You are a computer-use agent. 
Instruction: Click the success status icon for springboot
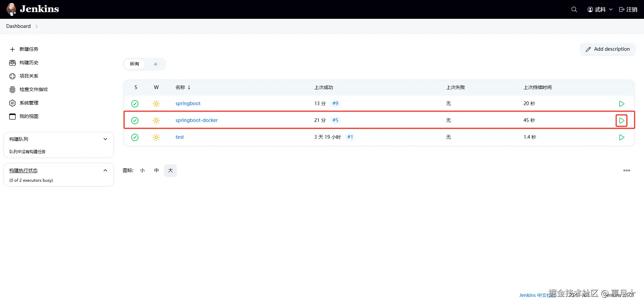(x=135, y=104)
